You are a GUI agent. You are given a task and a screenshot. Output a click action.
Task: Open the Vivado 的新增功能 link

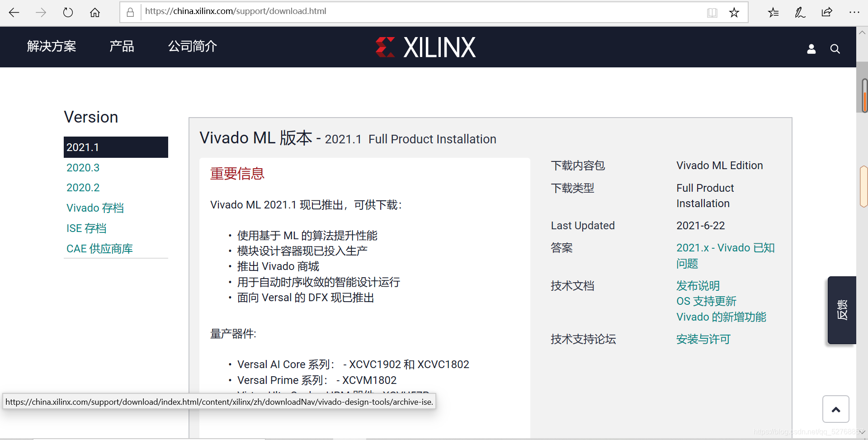click(x=721, y=317)
